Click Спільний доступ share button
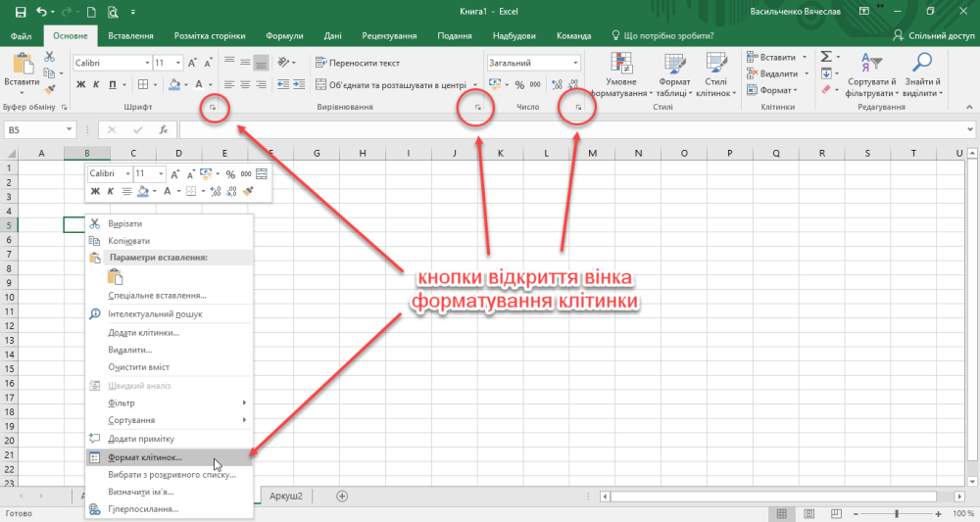 click(934, 35)
